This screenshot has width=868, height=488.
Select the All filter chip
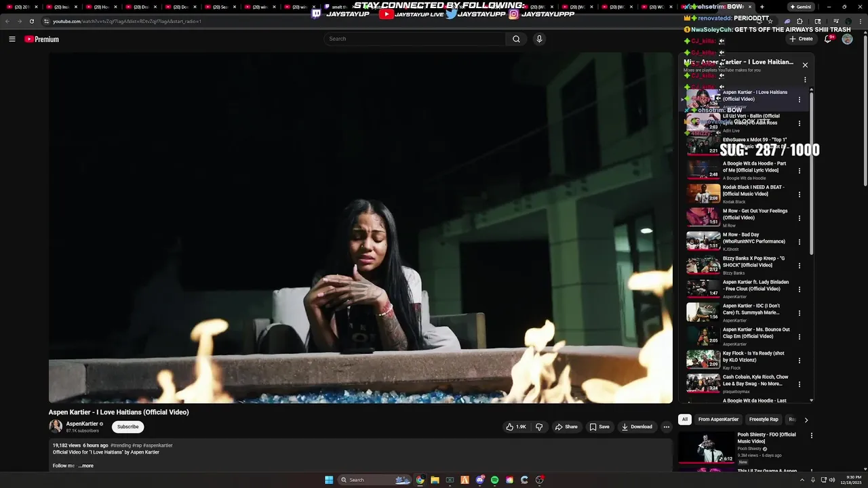[684, 420]
